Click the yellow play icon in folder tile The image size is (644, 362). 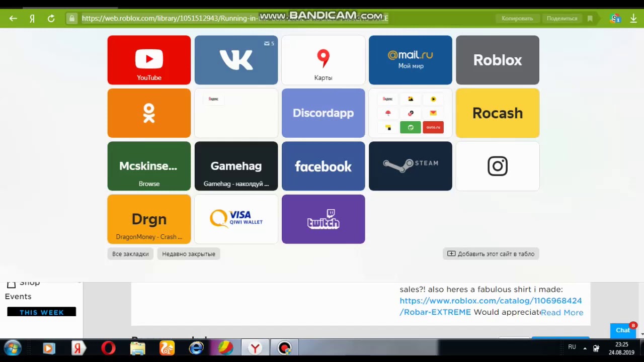pyautogui.click(x=433, y=99)
